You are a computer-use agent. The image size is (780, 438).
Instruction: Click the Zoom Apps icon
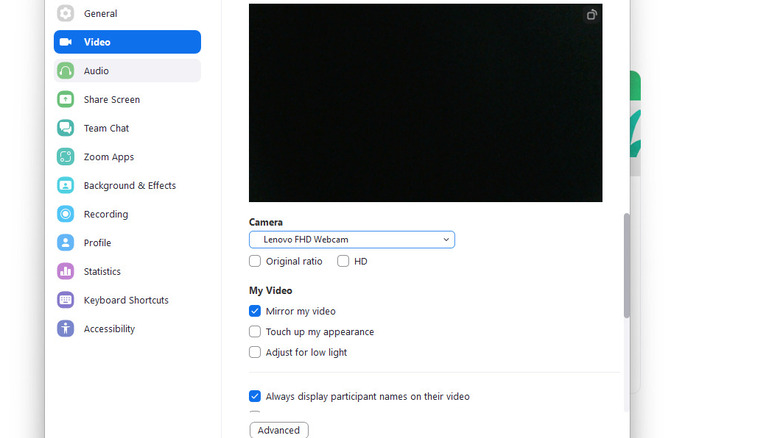(x=65, y=157)
